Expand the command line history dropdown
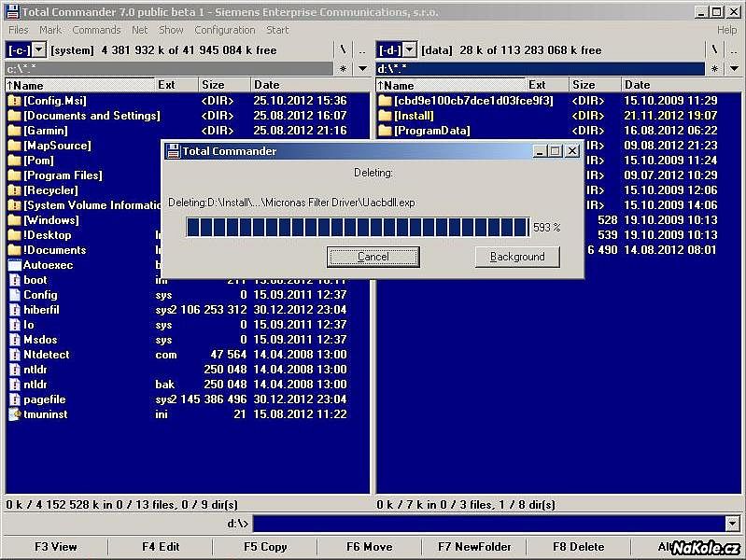This screenshot has width=746, height=560. click(733, 524)
